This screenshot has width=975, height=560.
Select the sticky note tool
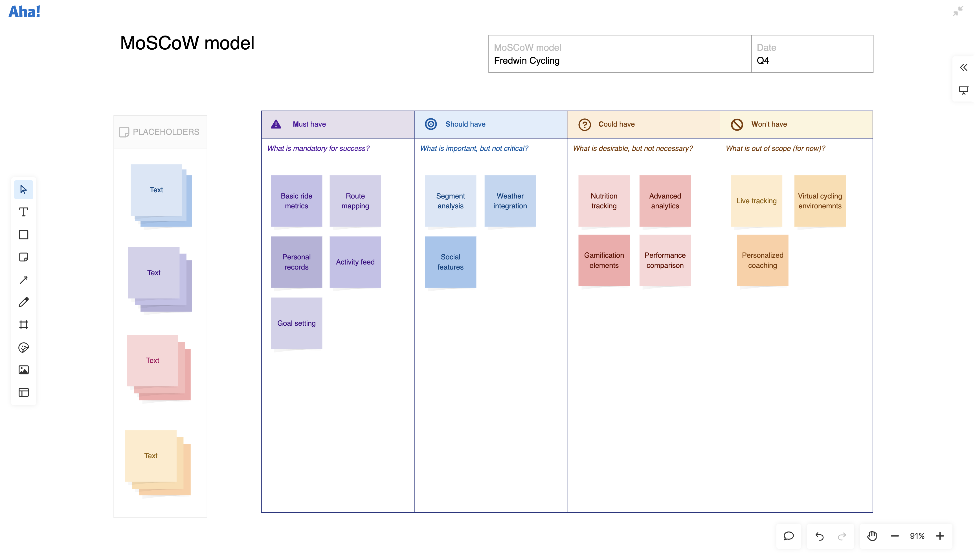click(23, 257)
